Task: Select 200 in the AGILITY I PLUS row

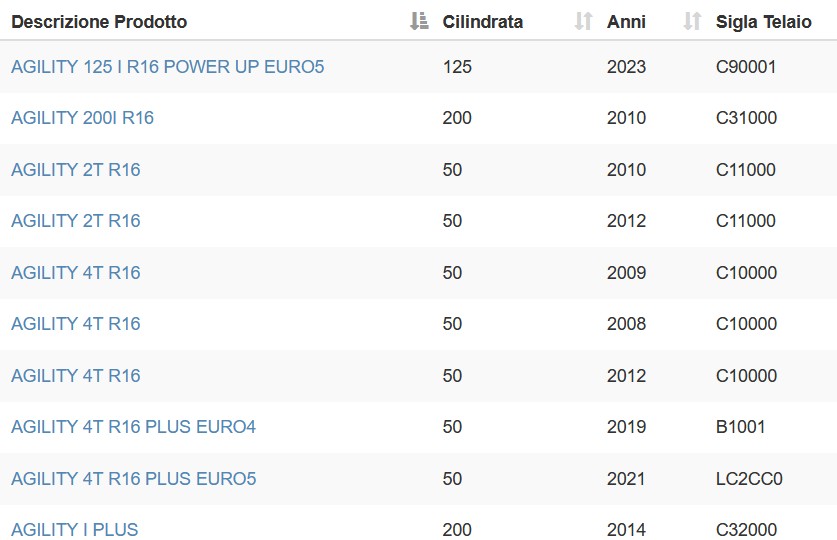Action: click(457, 530)
